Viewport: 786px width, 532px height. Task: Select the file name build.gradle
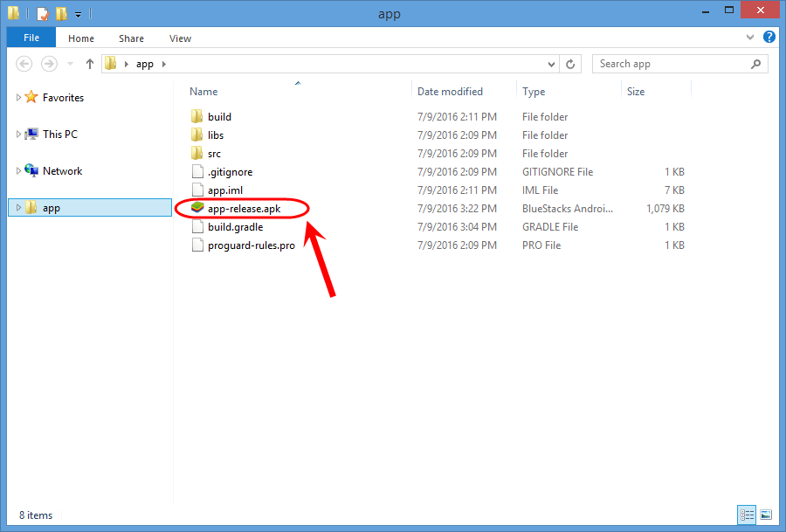[236, 227]
